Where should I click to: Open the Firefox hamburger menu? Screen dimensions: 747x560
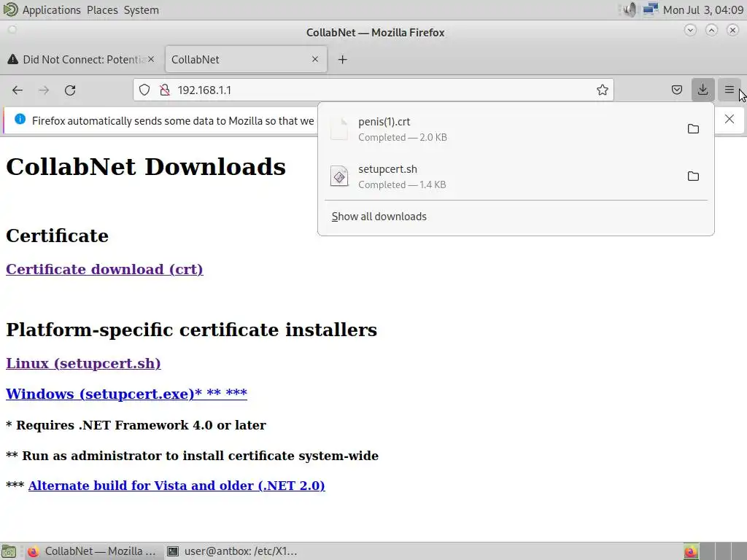[729, 90]
